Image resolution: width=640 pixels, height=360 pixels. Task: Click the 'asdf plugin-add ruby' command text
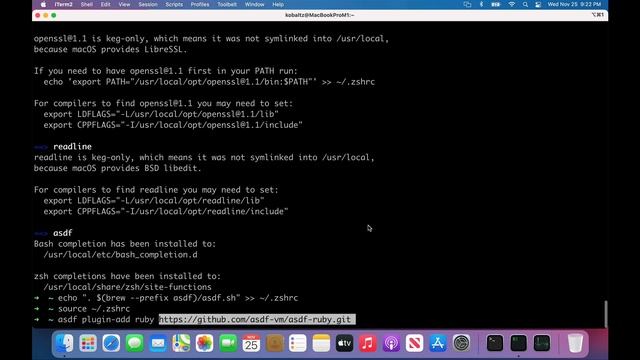click(x=106, y=320)
